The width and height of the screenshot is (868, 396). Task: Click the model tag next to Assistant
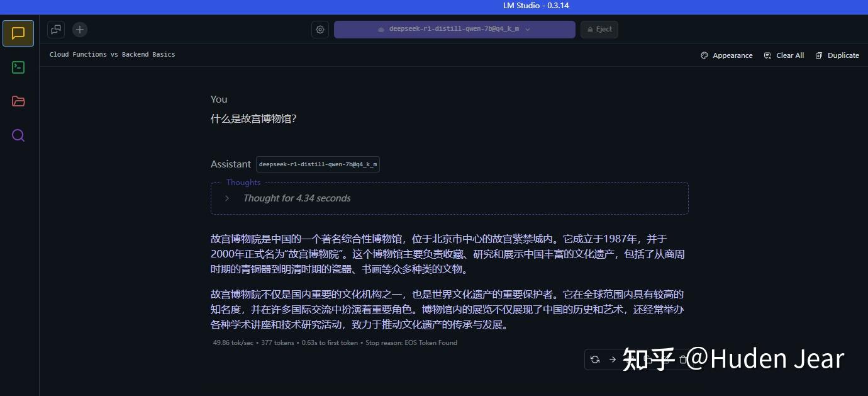(318, 164)
